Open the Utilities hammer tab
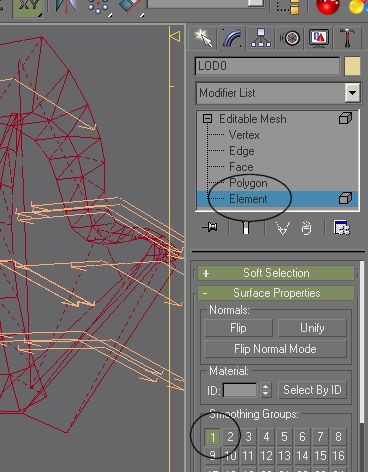The height and width of the screenshot is (472, 368). coord(347,38)
